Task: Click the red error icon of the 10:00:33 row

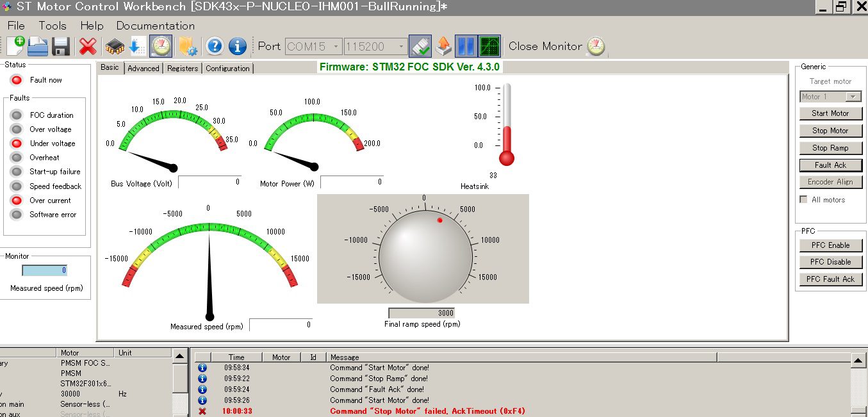Action: point(202,411)
